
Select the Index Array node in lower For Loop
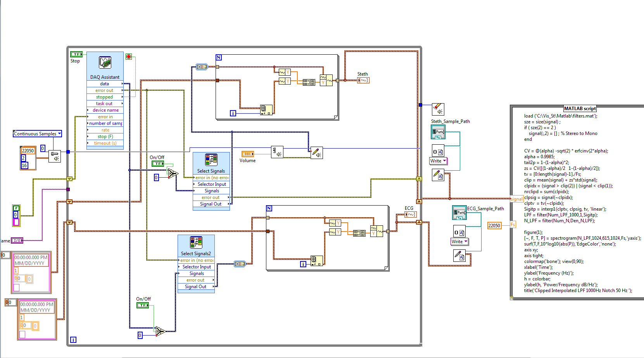(x=317, y=261)
